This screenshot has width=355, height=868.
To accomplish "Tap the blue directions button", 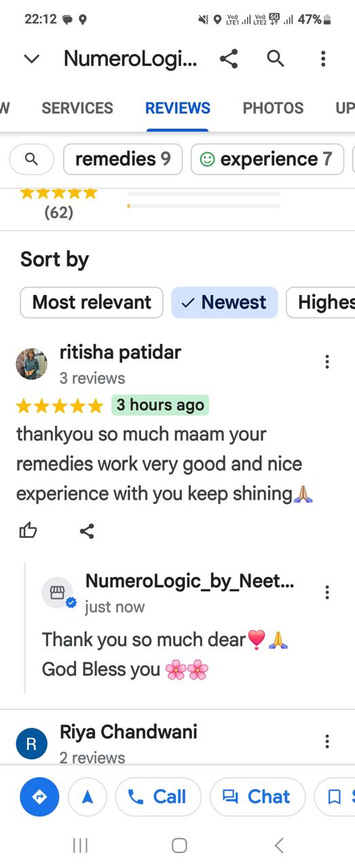I will pyautogui.click(x=39, y=796).
